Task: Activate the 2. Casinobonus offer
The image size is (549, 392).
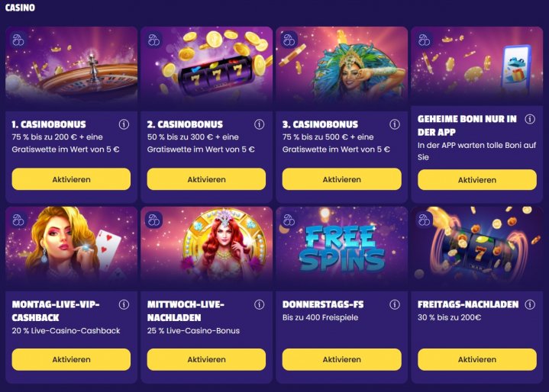Action: [x=206, y=179]
